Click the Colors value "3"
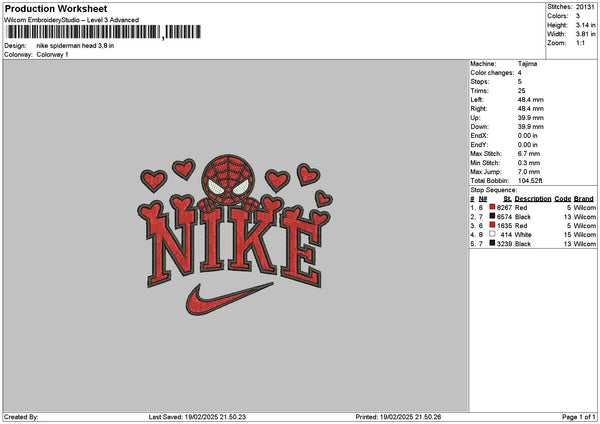This screenshot has height=424, width=600. coord(577,16)
